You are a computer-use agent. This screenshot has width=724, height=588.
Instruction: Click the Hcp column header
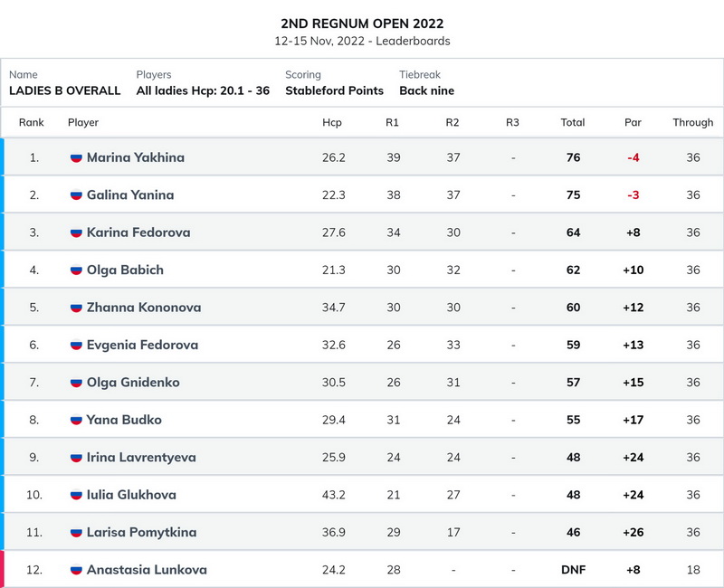pyautogui.click(x=332, y=122)
